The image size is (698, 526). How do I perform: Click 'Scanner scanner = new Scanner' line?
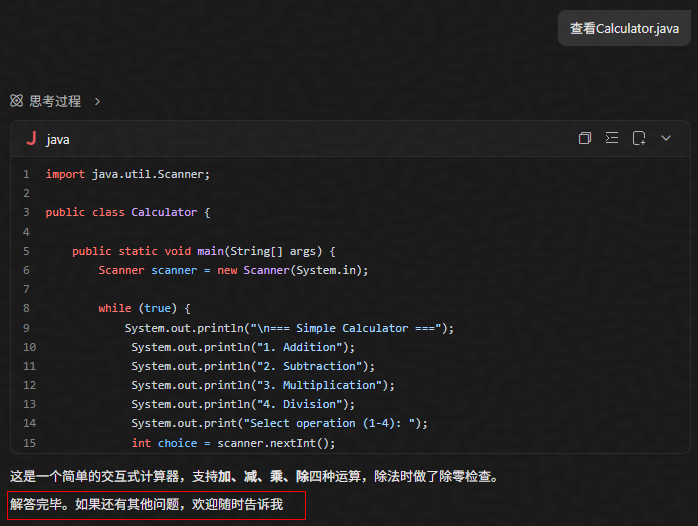[x=233, y=270]
